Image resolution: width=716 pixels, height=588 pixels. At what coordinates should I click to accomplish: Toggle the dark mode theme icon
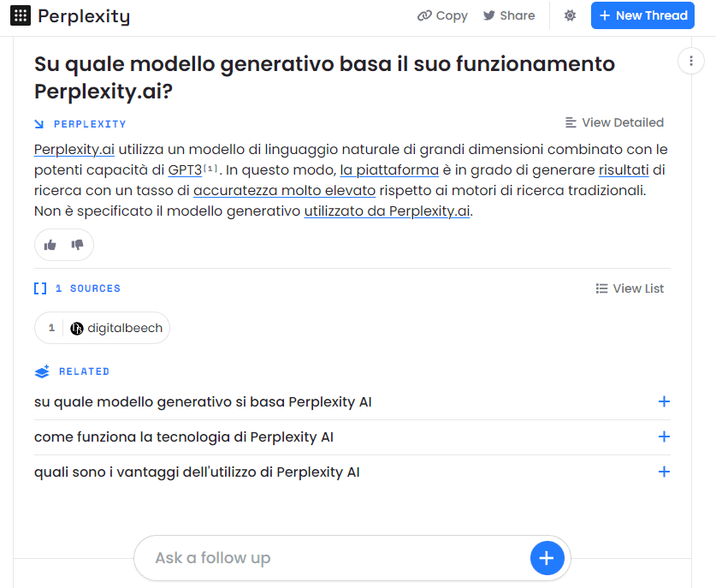(x=571, y=15)
